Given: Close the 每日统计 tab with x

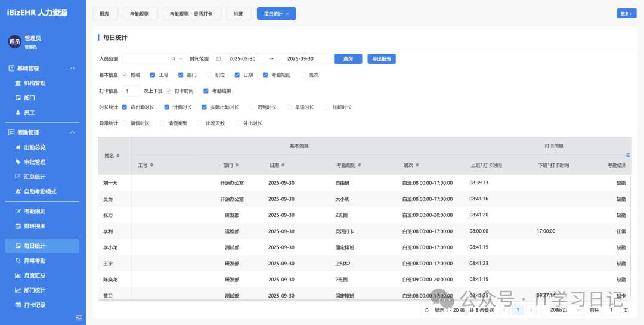Looking at the screenshot, I should coord(287,14).
